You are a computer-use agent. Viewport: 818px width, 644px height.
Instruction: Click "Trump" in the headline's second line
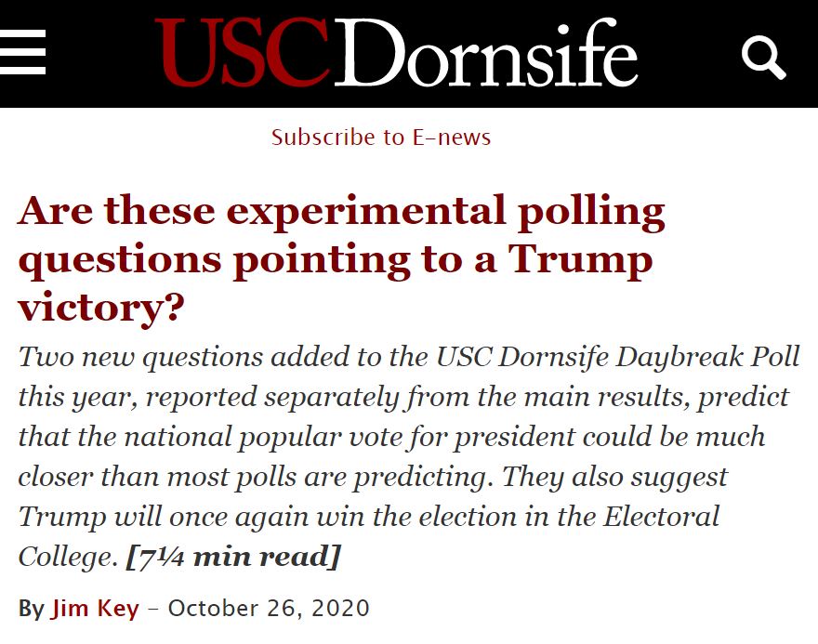point(579,259)
